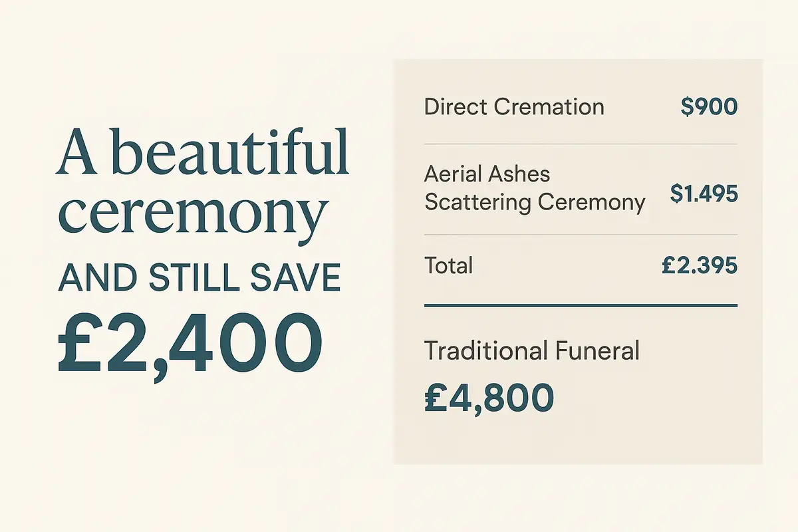Click the $1.495 price
This screenshot has height=532, width=798.
coord(704,194)
